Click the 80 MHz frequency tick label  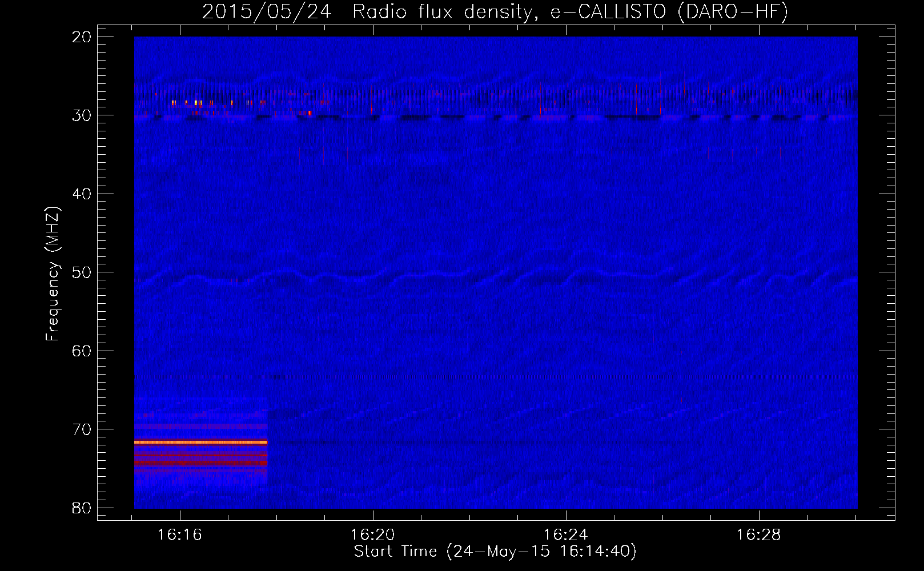(x=82, y=508)
